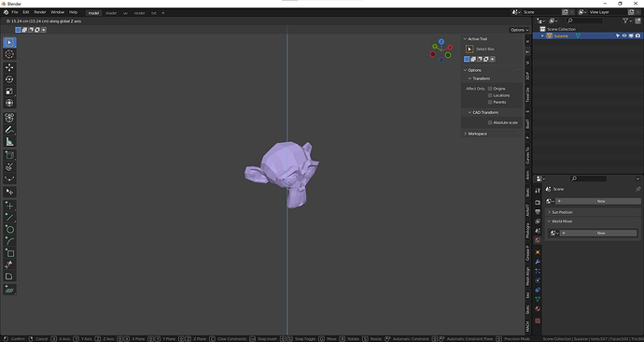Open the View Layer properties tab icon
Viewport: 644px width, 342px height.
538,221
